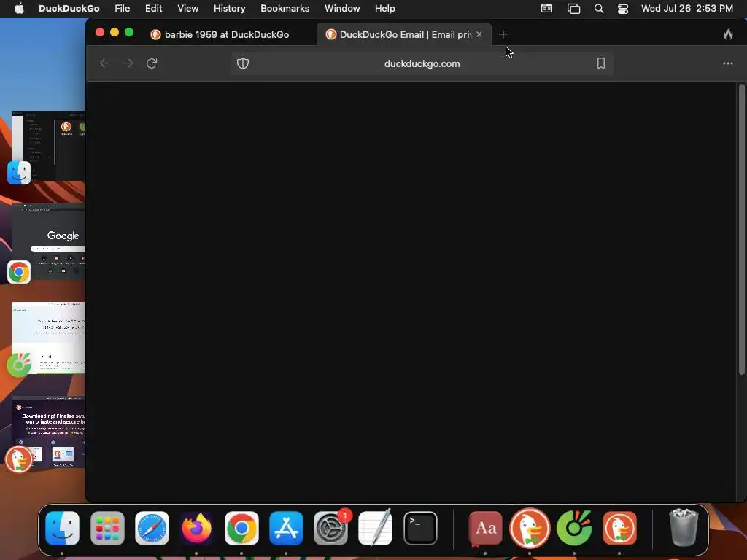
Task: Launch Firefox from the Dock
Action: pyautogui.click(x=197, y=528)
